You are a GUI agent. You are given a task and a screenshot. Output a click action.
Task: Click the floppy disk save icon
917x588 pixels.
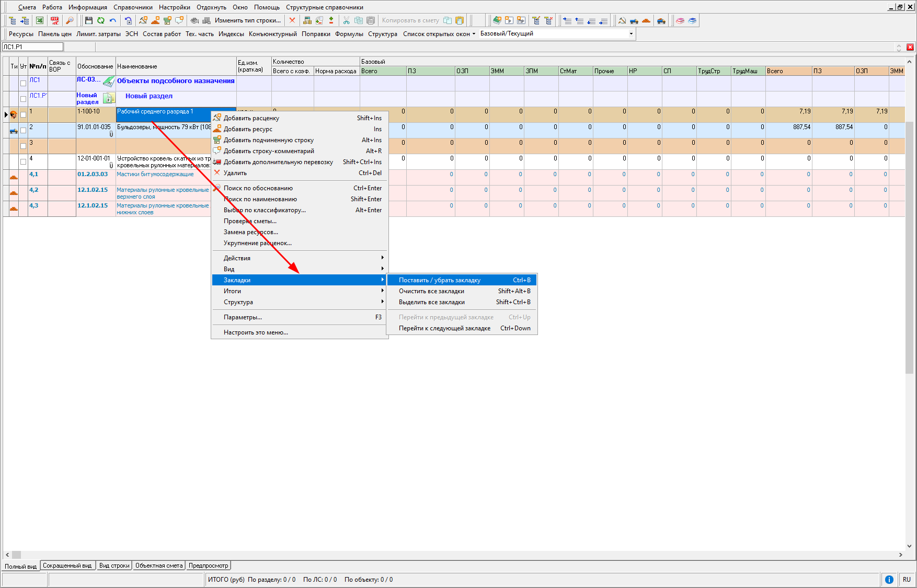tap(88, 20)
